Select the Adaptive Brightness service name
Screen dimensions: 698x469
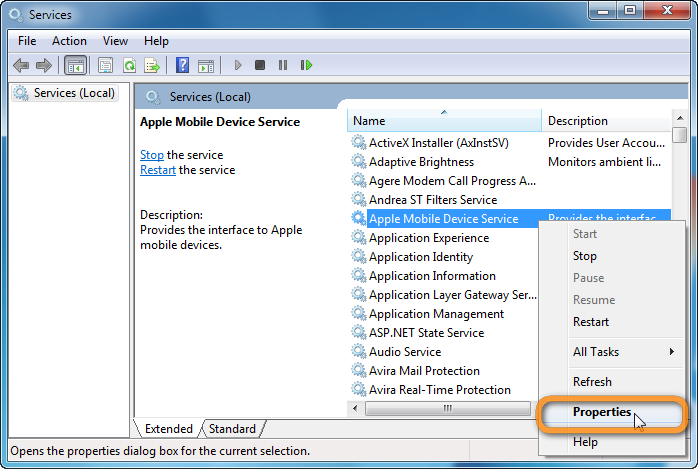coord(422,162)
